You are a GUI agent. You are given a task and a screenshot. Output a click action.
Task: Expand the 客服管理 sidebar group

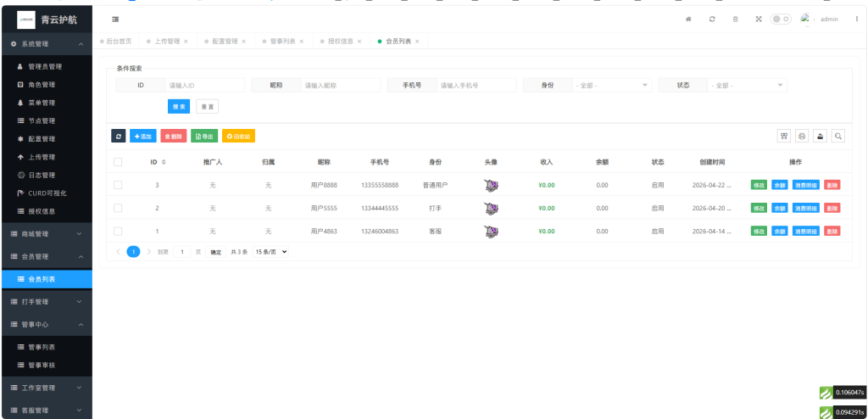coord(46,411)
